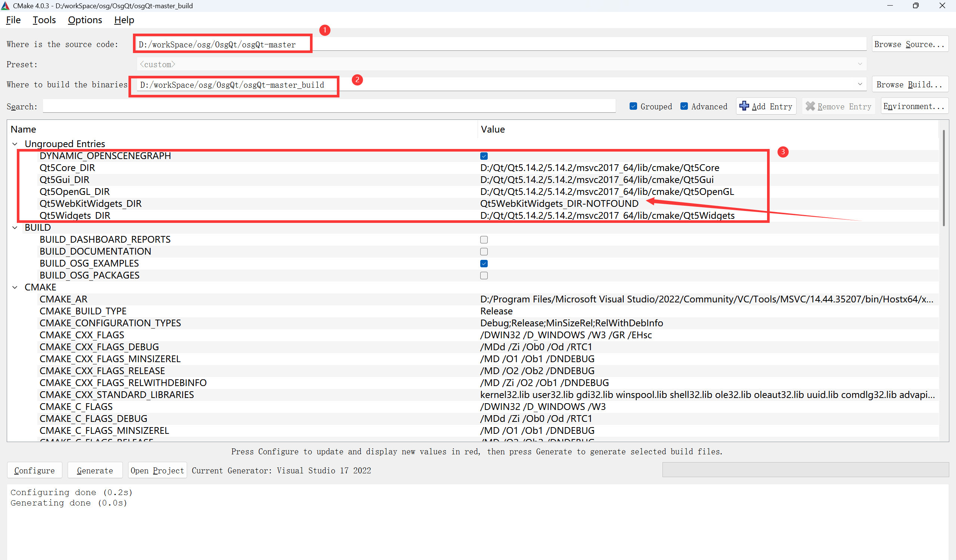Collapse the Ungrouped Entries group

(x=15, y=144)
